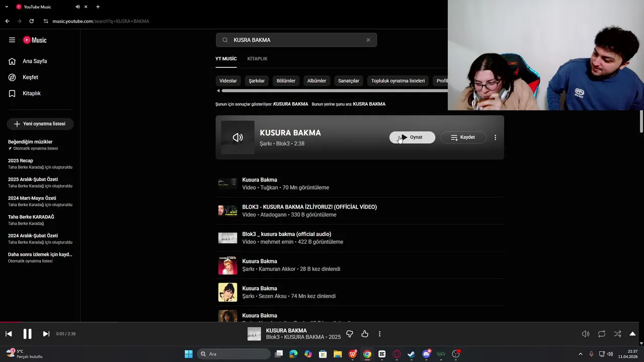Clear the search query with X
644x362 pixels.
(368, 40)
